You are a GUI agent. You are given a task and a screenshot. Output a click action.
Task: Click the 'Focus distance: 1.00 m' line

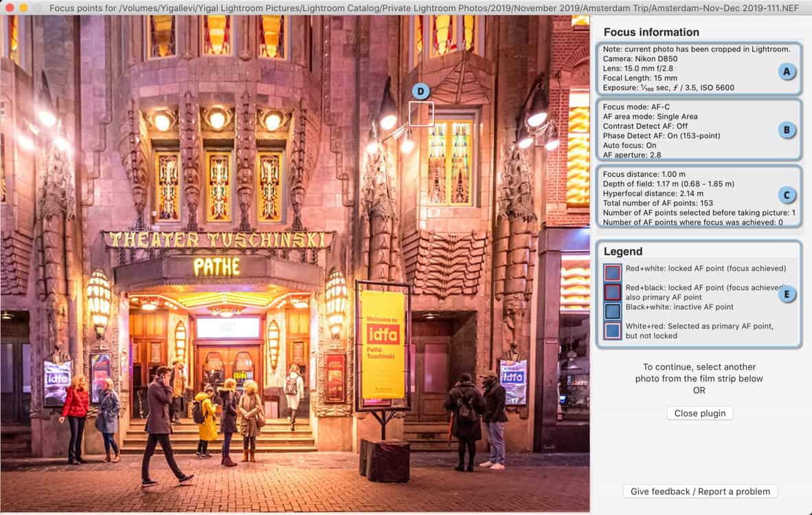(644, 174)
